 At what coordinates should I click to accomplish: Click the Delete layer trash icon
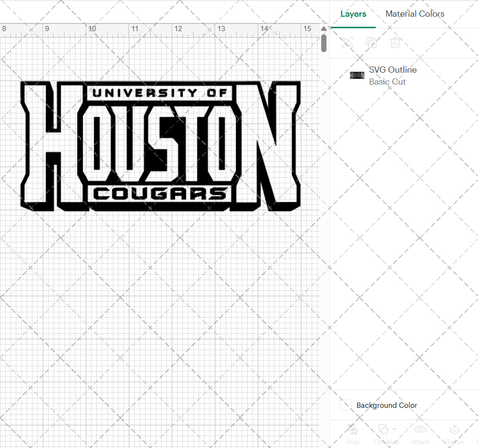[395, 43]
